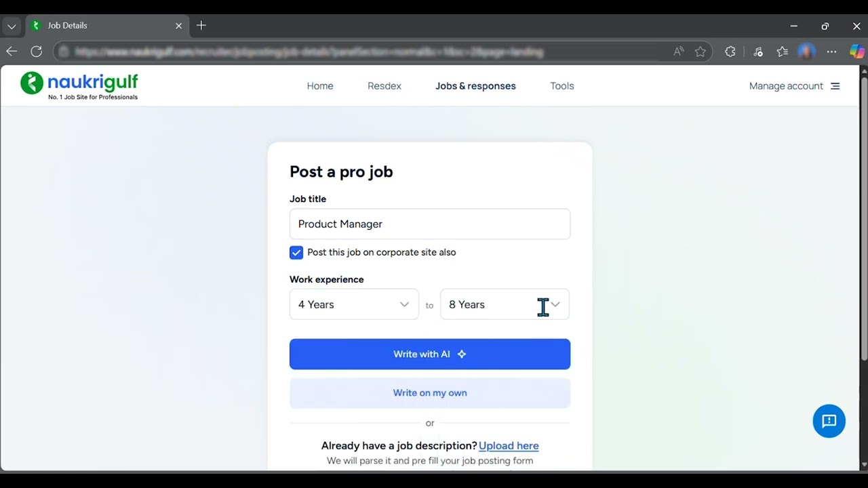Open the Manage account hamburger menu
This screenshot has width=868, height=488.
pos(835,86)
